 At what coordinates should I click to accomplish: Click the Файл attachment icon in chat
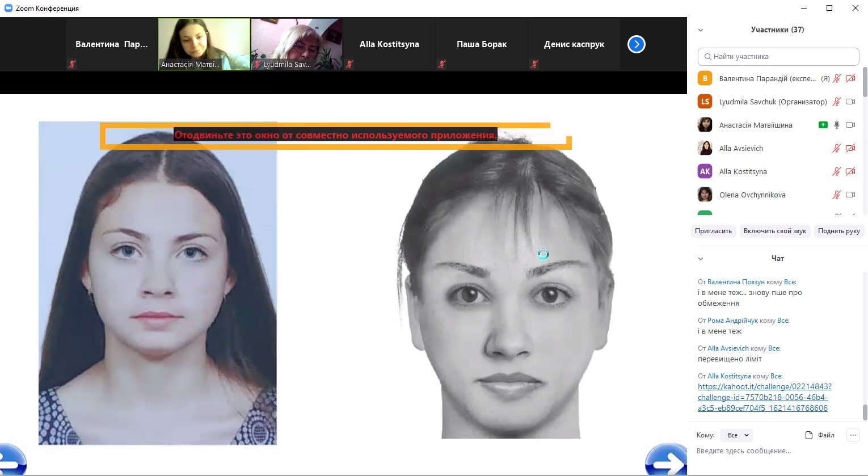coord(809,435)
